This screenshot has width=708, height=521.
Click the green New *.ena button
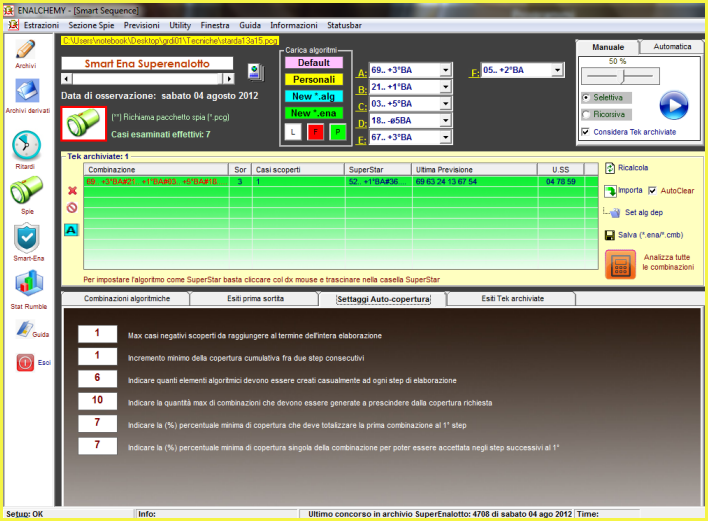tap(314, 113)
